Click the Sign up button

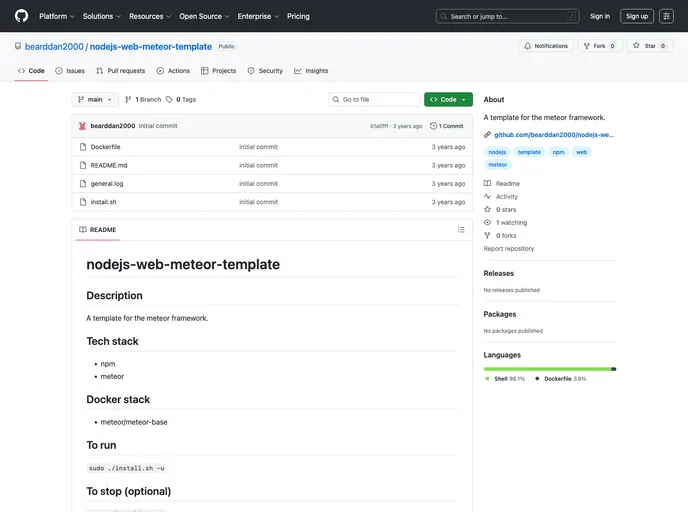pos(637,16)
